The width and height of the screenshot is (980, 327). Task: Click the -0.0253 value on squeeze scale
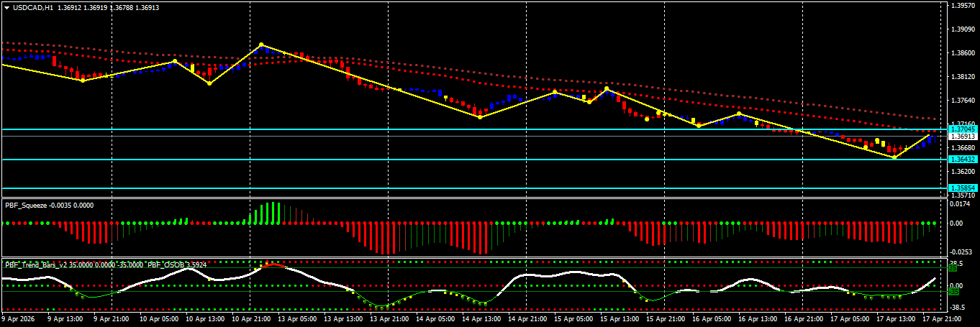[x=961, y=252]
